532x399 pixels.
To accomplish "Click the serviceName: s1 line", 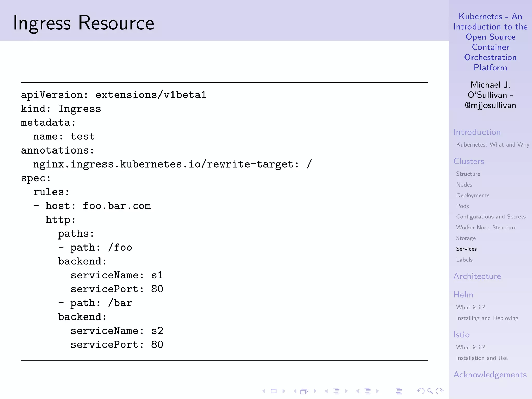I will (x=117, y=275).
